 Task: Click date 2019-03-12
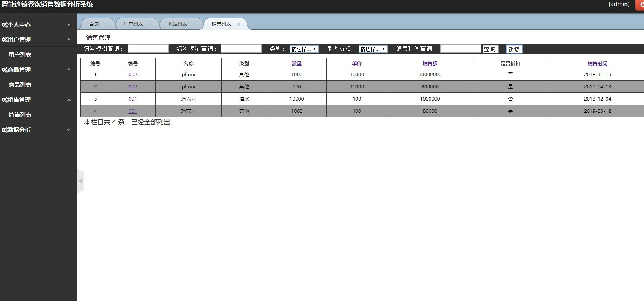pos(598,111)
